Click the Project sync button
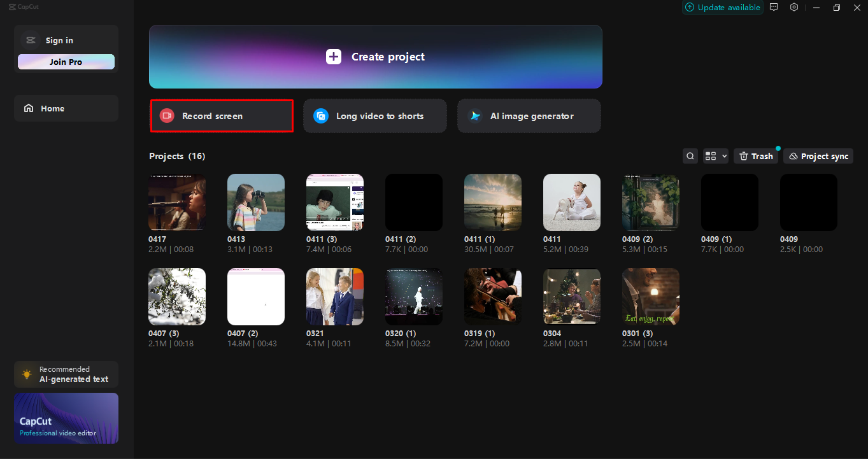Image resolution: width=868 pixels, height=459 pixels. click(x=818, y=156)
